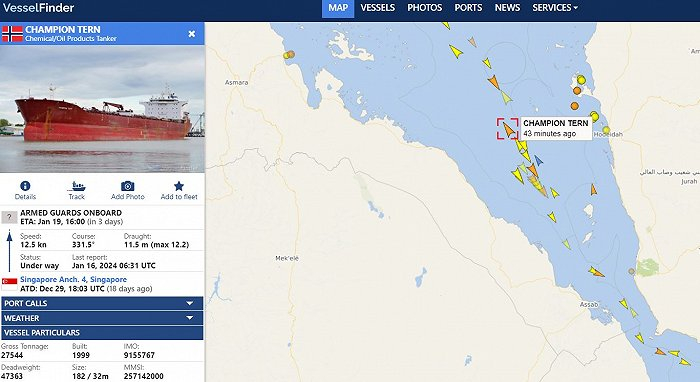Expand the WEATHER section

102,318
